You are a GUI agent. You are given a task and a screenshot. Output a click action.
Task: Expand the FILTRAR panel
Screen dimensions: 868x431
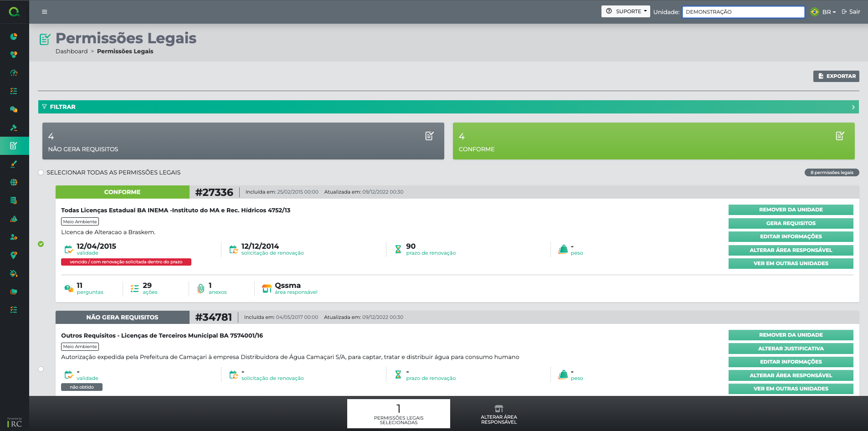(x=448, y=107)
